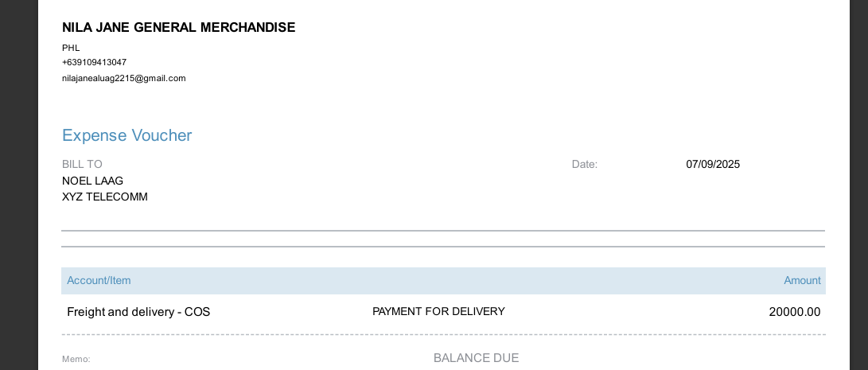Click the BALANCE DUE text
868x370 pixels.
[x=476, y=358]
